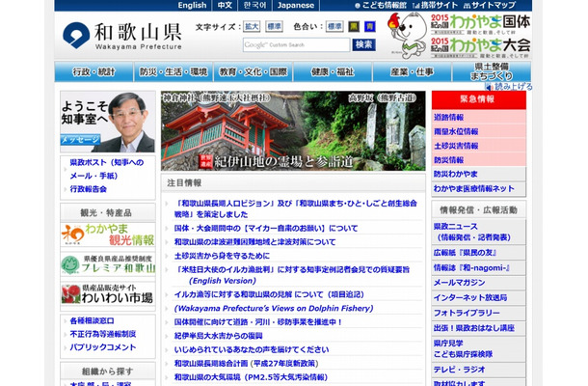Switch language to 中文
Screen dimensions: 588x386
point(225,5)
